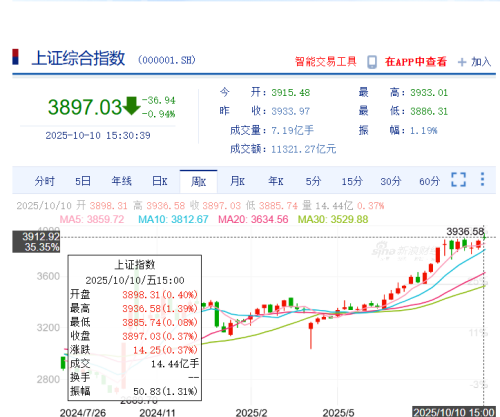Open the 30分 minute chart tab
Screen dimensions: 500x417
tap(391, 181)
